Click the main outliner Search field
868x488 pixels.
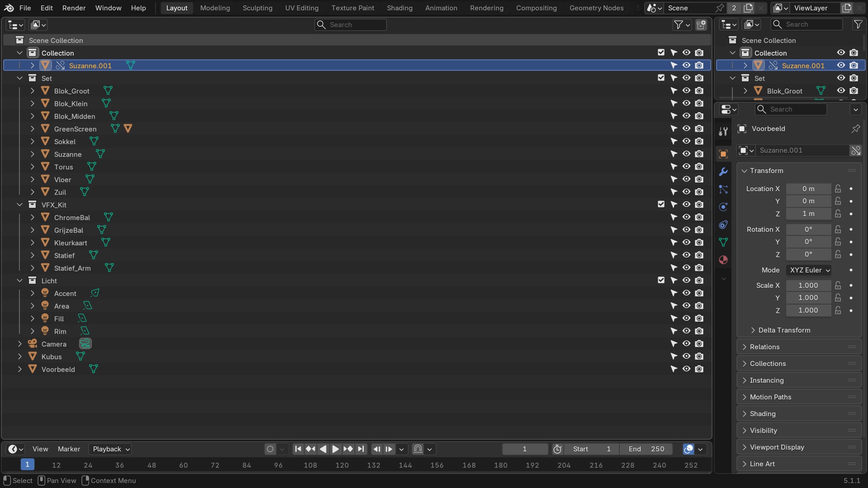tap(350, 25)
